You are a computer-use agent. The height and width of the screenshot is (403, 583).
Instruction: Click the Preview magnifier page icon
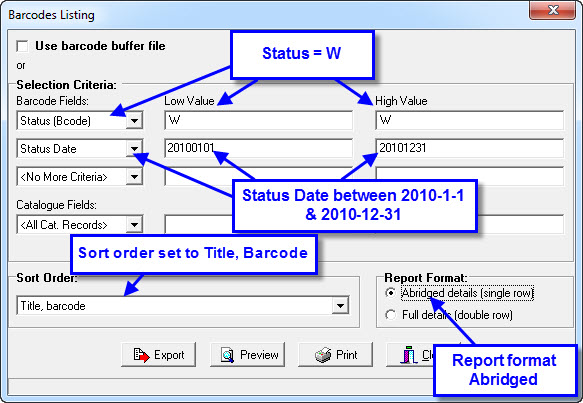(x=227, y=355)
